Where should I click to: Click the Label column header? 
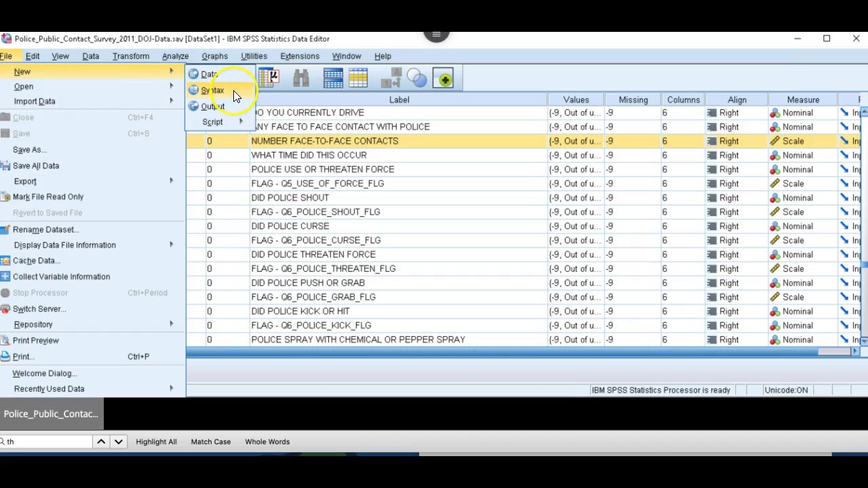coord(399,100)
